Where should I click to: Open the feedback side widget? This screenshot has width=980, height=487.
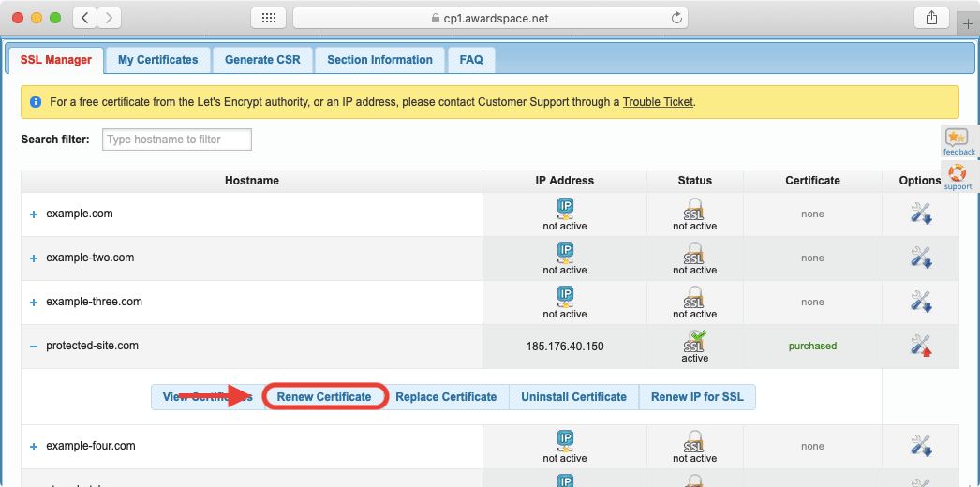pyautogui.click(x=958, y=141)
